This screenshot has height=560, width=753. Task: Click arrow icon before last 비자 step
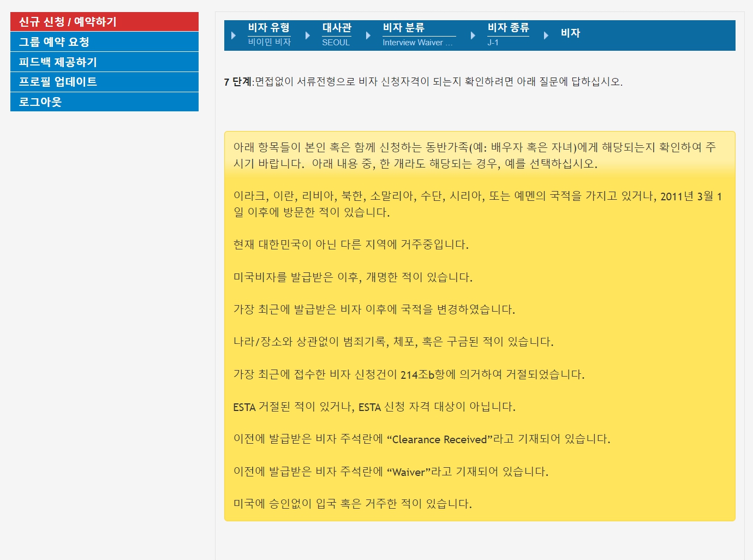click(546, 35)
